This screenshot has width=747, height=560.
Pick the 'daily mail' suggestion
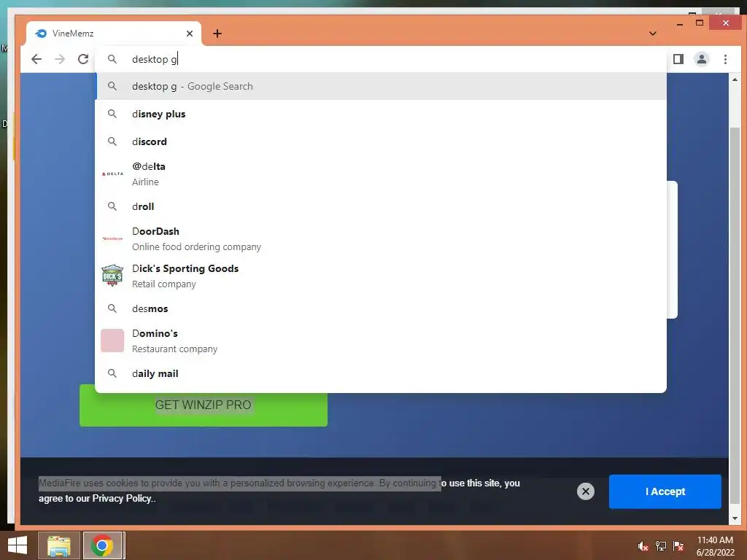(381, 373)
